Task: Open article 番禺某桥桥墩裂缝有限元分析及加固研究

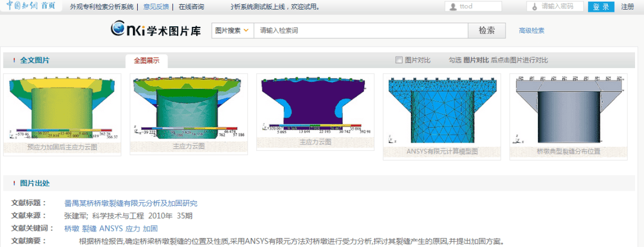Action: tap(131, 203)
